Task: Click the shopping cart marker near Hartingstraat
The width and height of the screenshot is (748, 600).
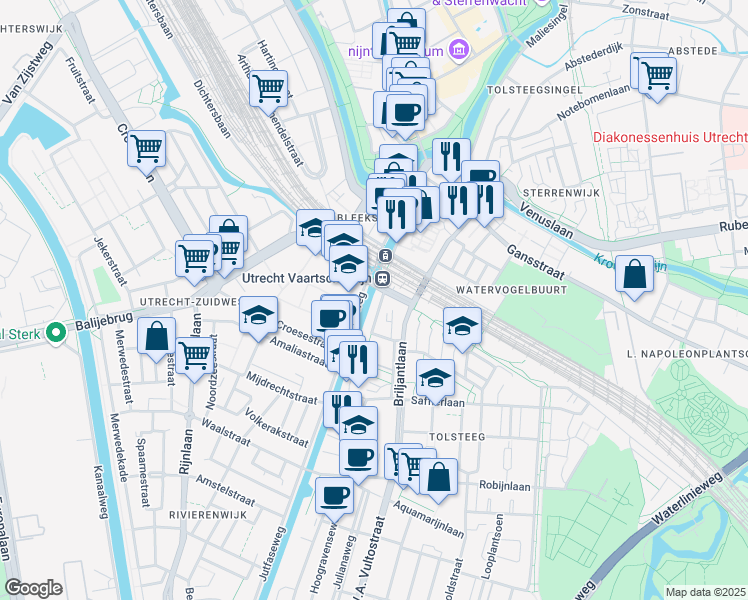Action: (x=269, y=88)
